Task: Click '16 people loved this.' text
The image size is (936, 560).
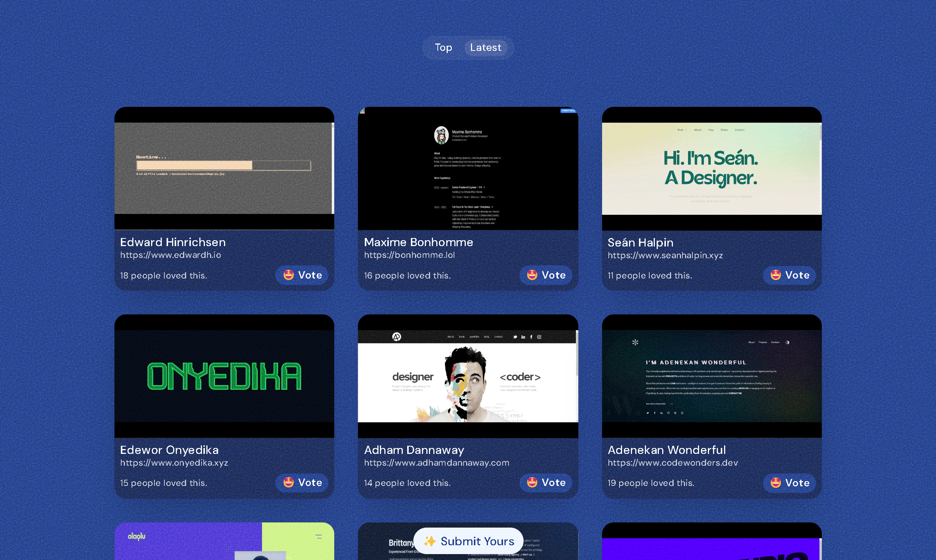Action: (x=408, y=276)
